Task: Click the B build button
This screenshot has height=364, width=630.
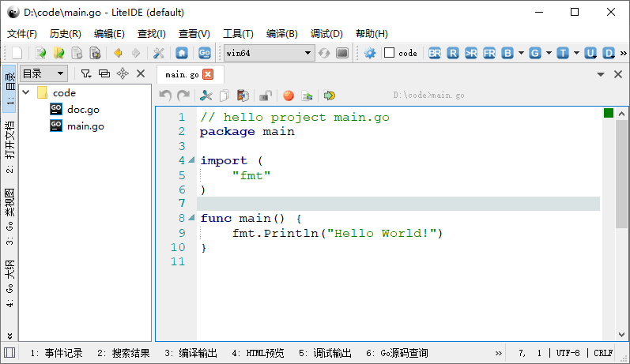Action: tap(507, 53)
